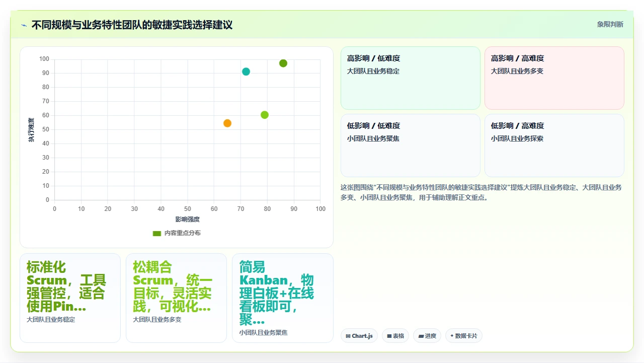This screenshot has height=363, width=644.
Task: Select the orange scatter data point
Action: 227,123
